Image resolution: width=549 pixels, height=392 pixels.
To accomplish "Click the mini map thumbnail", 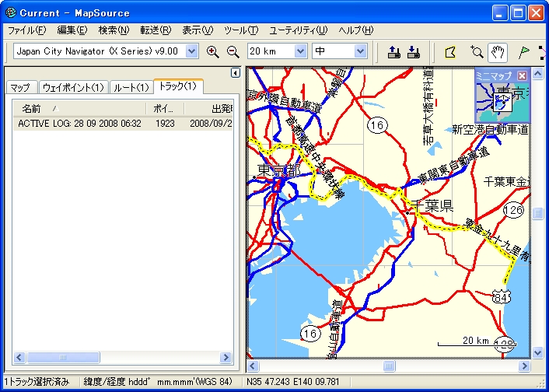I will 502,102.
